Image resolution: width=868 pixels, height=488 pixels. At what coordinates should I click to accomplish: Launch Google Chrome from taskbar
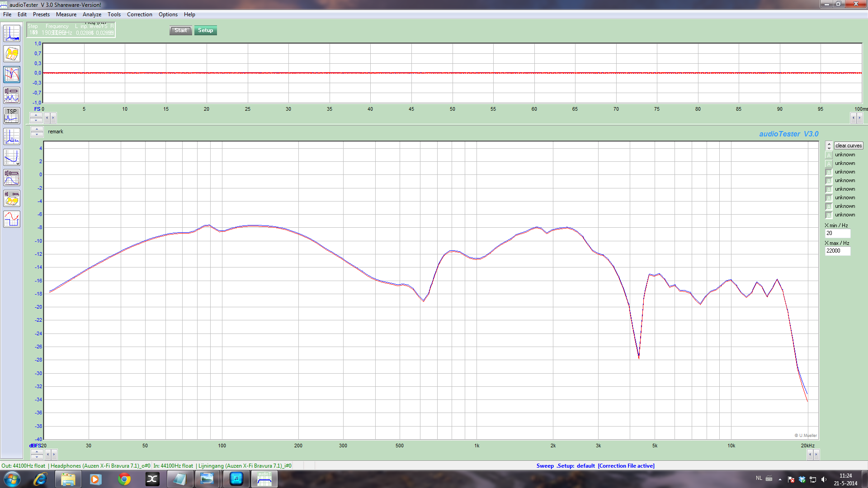click(x=124, y=479)
